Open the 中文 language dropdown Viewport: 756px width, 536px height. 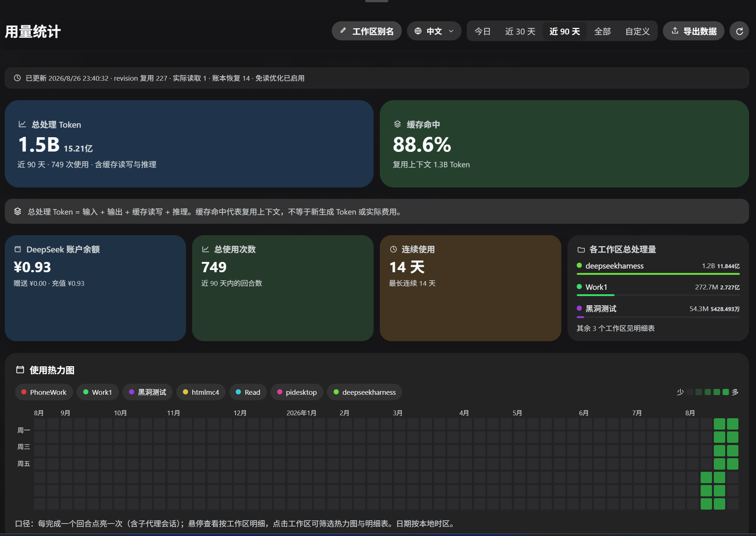coord(434,31)
